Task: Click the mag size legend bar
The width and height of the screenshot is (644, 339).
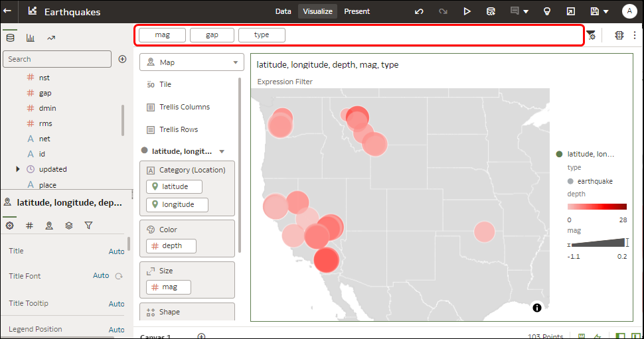Action: [x=597, y=243]
